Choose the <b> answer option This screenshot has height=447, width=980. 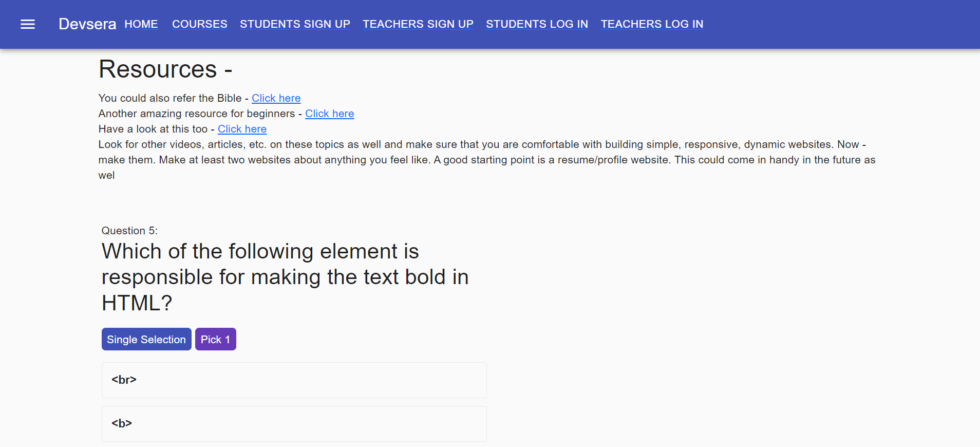click(x=294, y=424)
